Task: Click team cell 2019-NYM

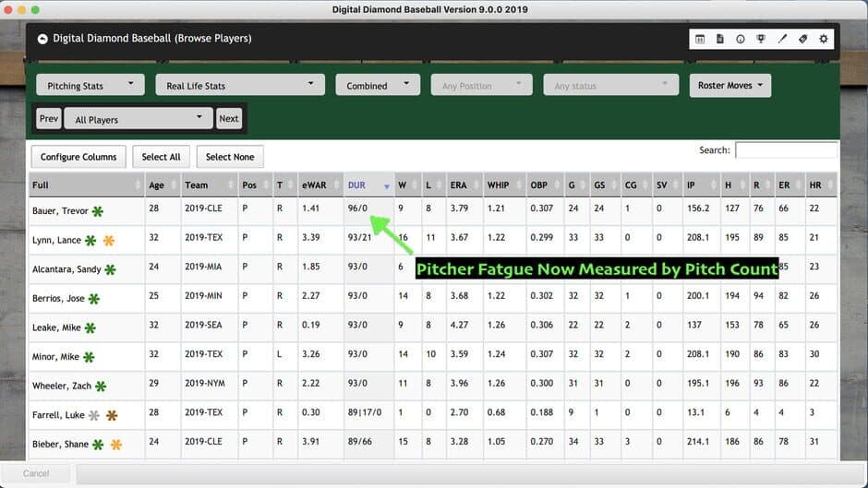Action: coord(205,383)
